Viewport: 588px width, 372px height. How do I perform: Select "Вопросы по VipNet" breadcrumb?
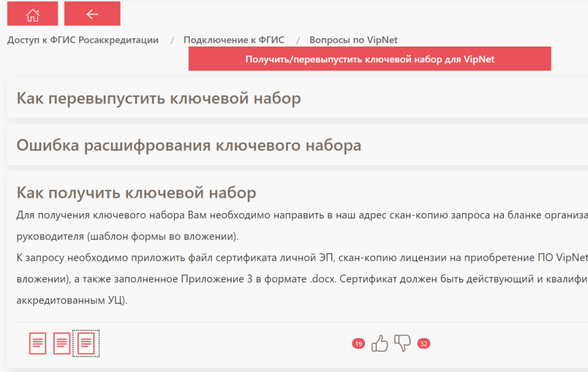[353, 40]
